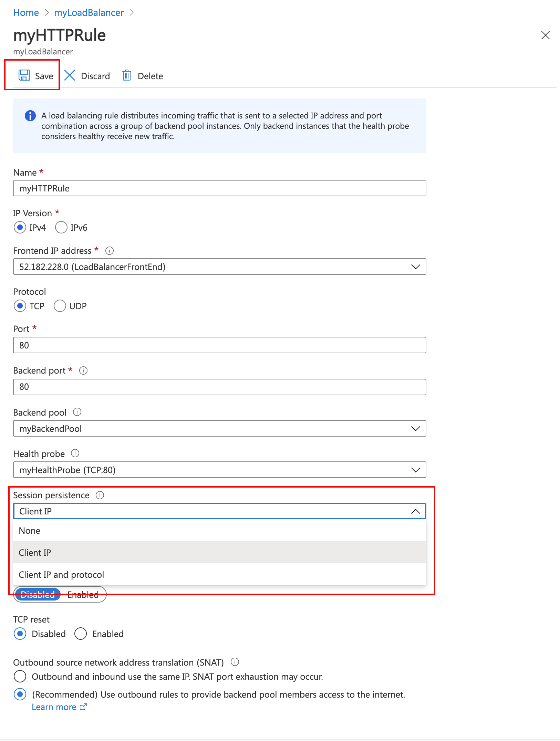Choose Client IP and protocol option
Image resolution: width=560 pixels, height=741 pixels.
[x=61, y=575]
